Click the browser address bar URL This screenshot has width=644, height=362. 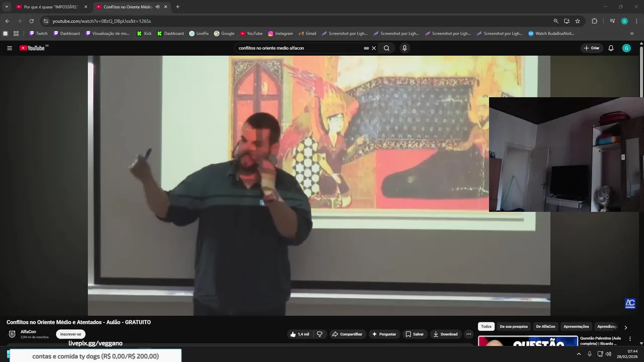[102, 21]
